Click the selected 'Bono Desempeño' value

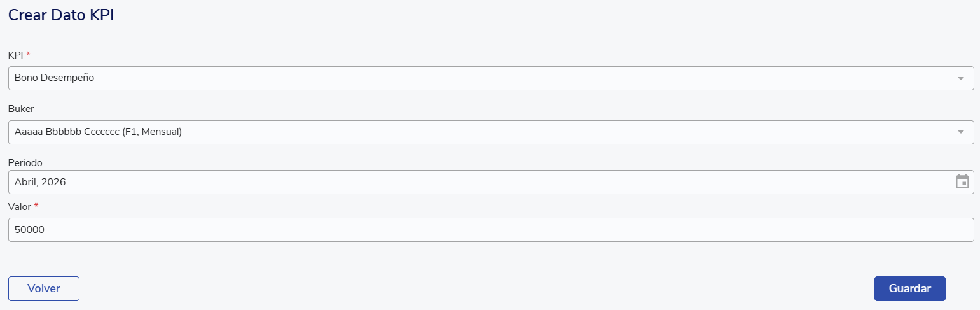pos(54,78)
